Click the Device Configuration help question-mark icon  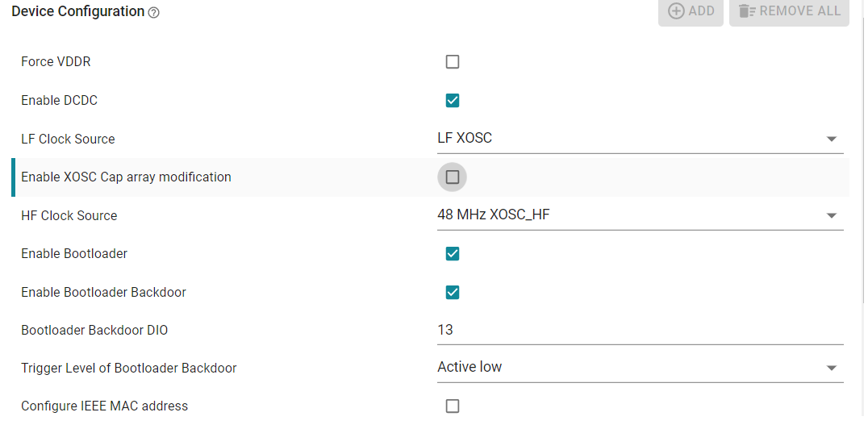tap(154, 13)
